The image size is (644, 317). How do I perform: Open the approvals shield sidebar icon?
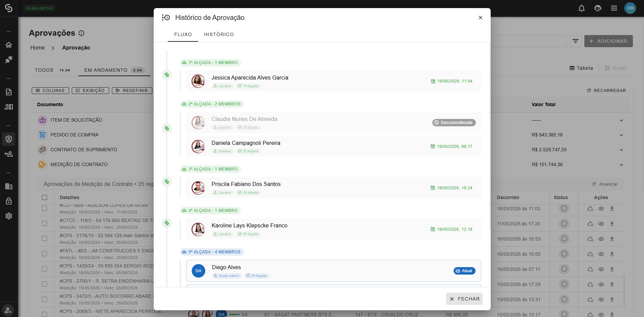pyautogui.click(x=9, y=139)
